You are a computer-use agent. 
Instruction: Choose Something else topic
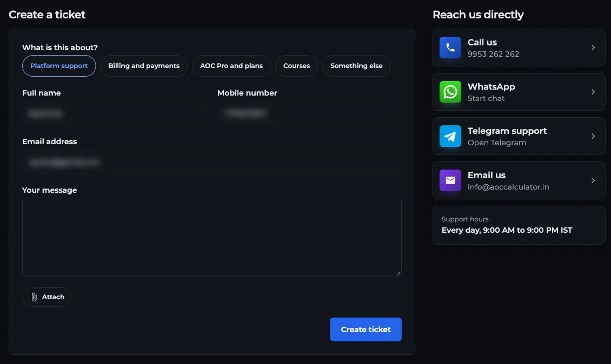click(356, 66)
